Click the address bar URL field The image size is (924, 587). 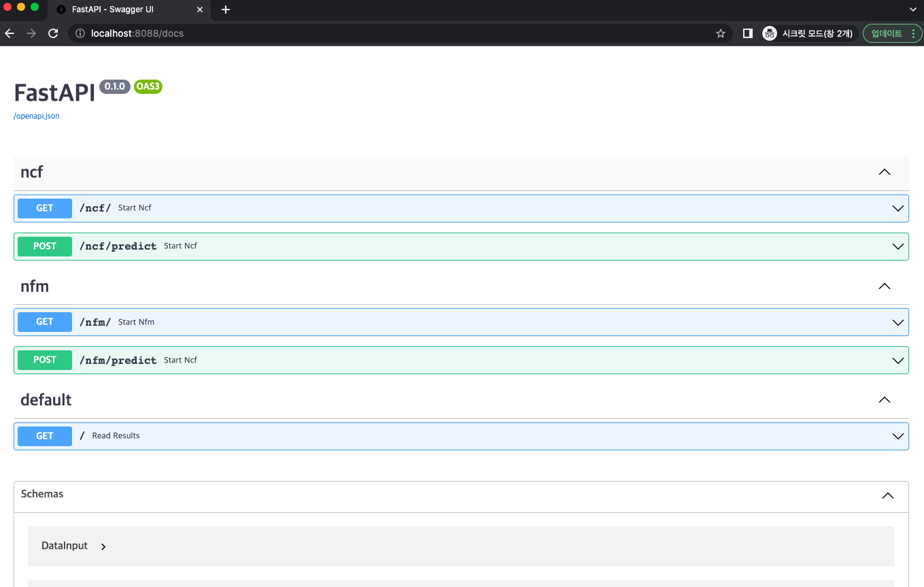coord(401,33)
